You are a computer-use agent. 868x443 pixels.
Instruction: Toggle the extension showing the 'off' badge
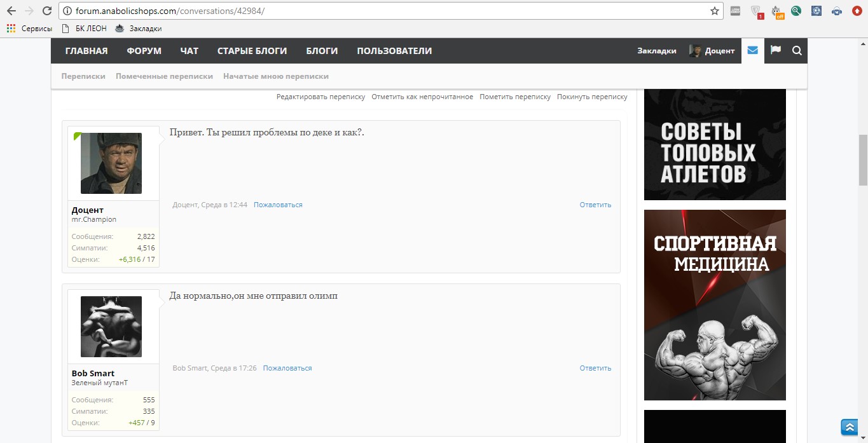776,11
